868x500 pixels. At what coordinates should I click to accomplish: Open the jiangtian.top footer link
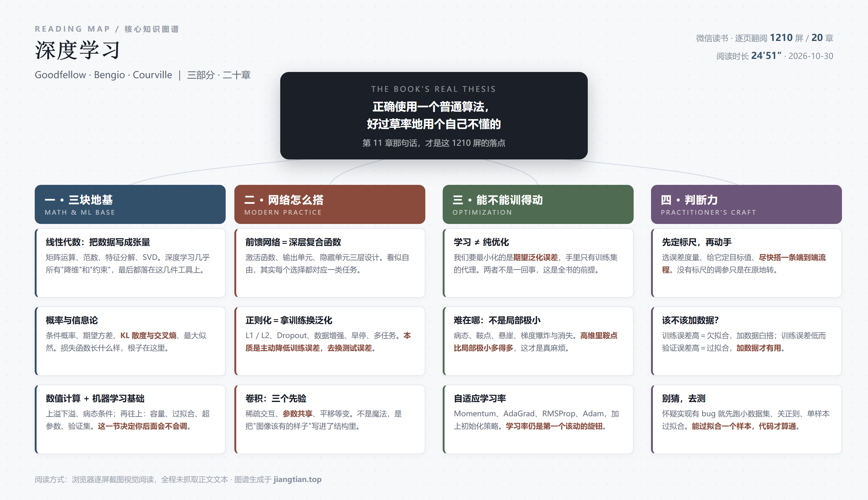[x=297, y=480]
